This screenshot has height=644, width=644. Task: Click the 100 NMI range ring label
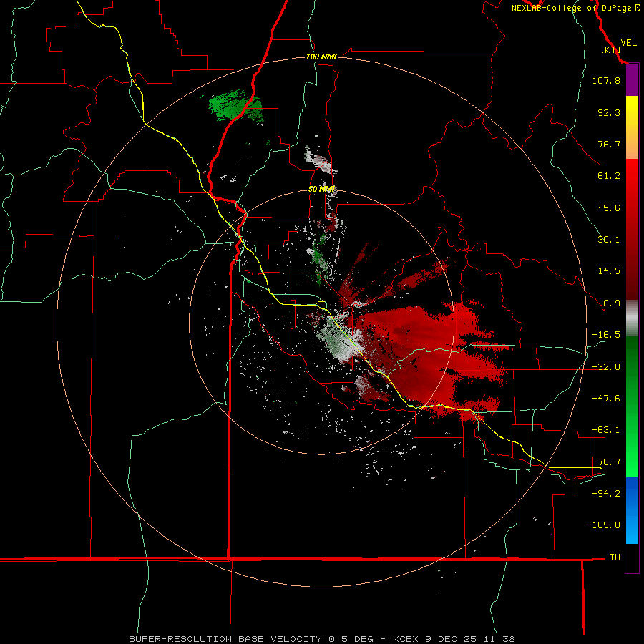pyautogui.click(x=321, y=57)
